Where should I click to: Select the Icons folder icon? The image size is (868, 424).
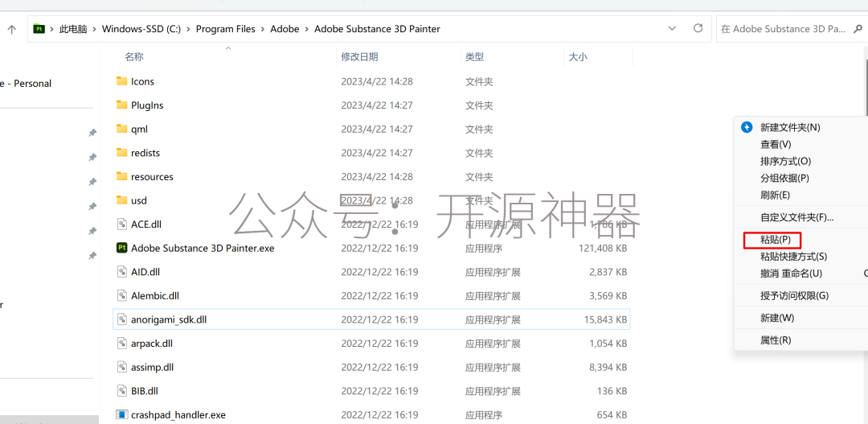click(122, 81)
